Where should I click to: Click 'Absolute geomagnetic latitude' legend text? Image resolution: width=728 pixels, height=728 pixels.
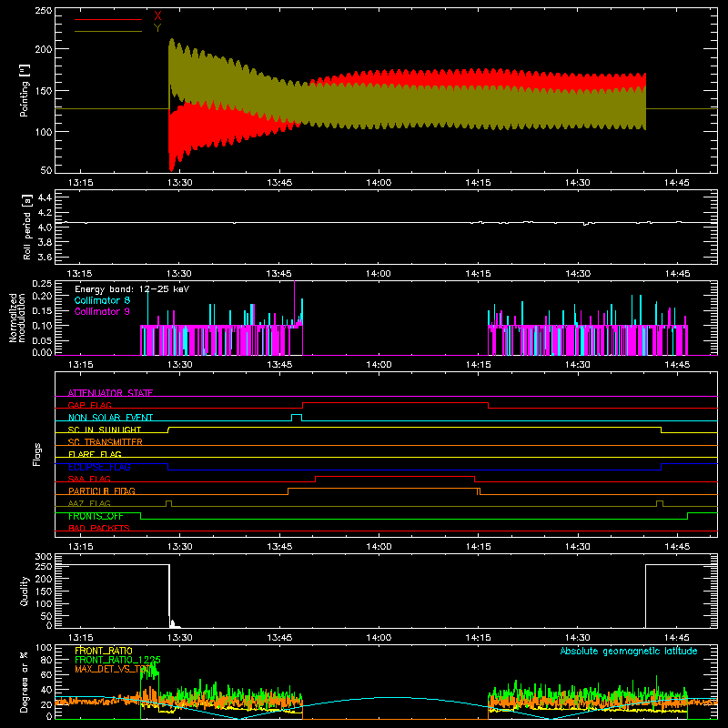click(x=629, y=651)
